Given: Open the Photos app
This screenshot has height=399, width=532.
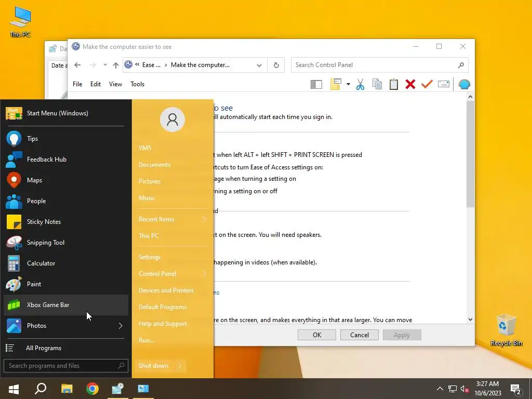Looking at the screenshot, I should (65, 325).
